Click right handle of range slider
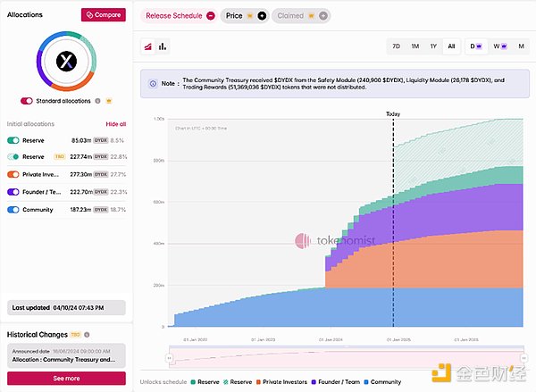Image resolution: width=536 pixels, height=392 pixels. click(x=523, y=358)
